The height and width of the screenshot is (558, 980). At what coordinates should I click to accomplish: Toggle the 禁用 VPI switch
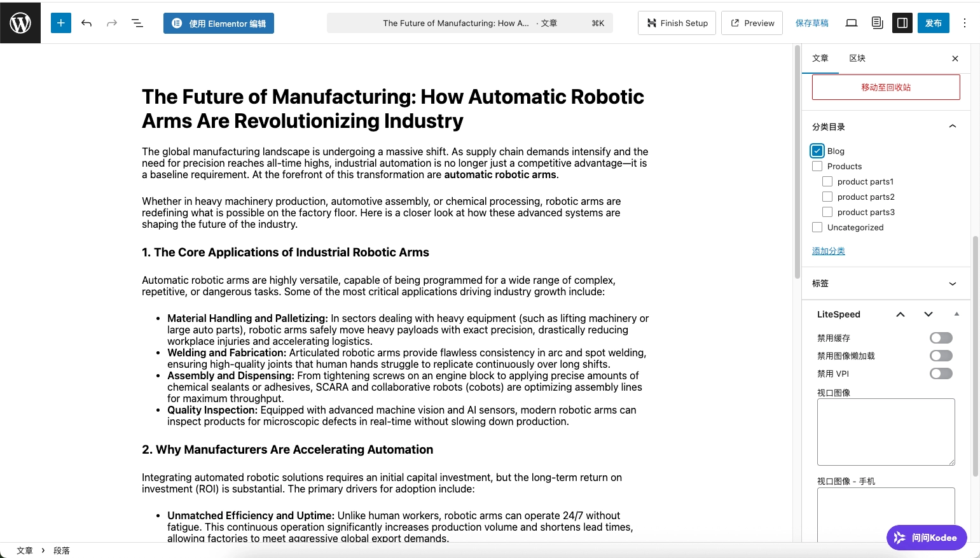pyautogui.click(x=941, y=373)
